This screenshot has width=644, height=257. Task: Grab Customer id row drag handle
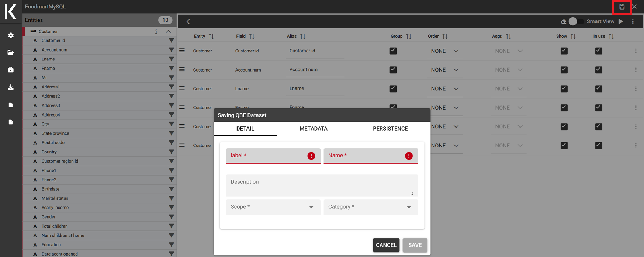coord(182,51)
